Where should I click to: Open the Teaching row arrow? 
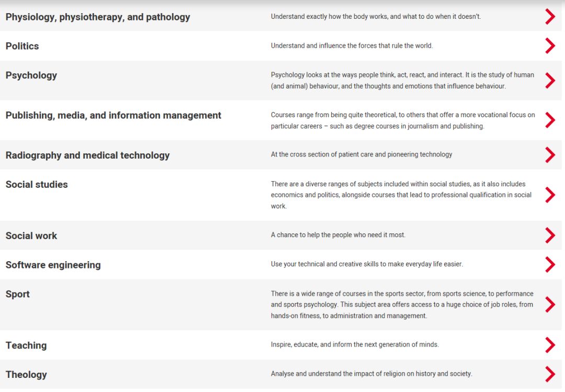pos(550,345)
